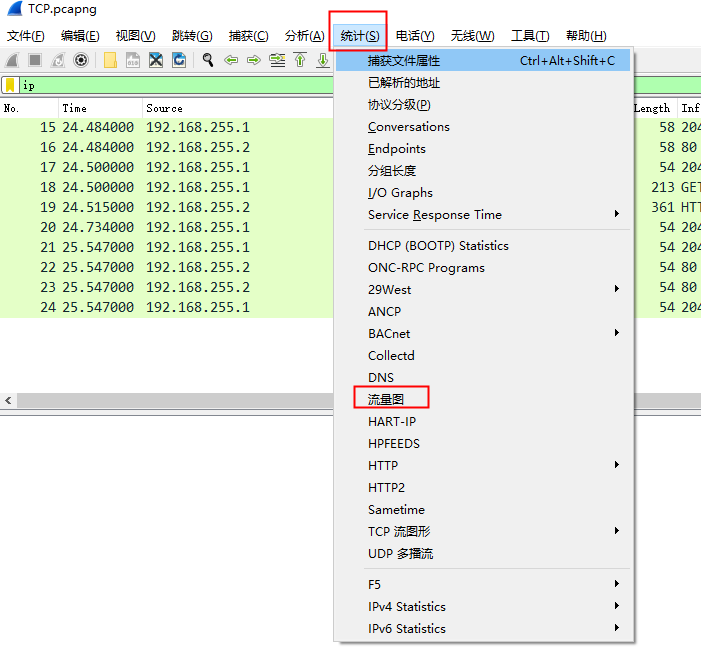Jump to first packet icon
The image size is (701, 663).
coord(300,60)
